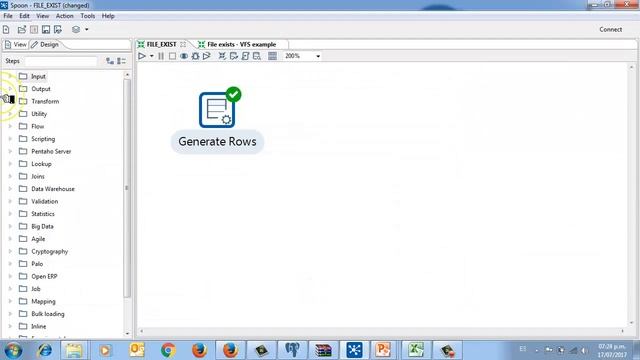Open the perspectives dropdown arrow

tap(87, 29)
